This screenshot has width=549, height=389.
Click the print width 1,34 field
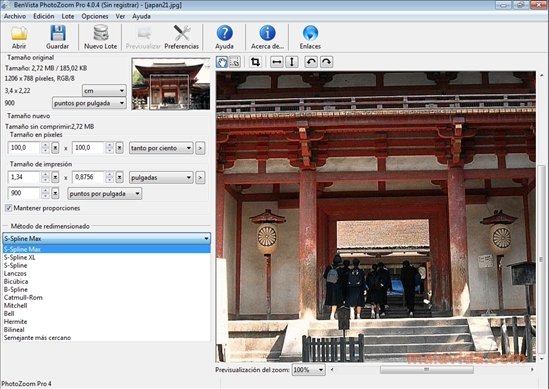[24, 177]
